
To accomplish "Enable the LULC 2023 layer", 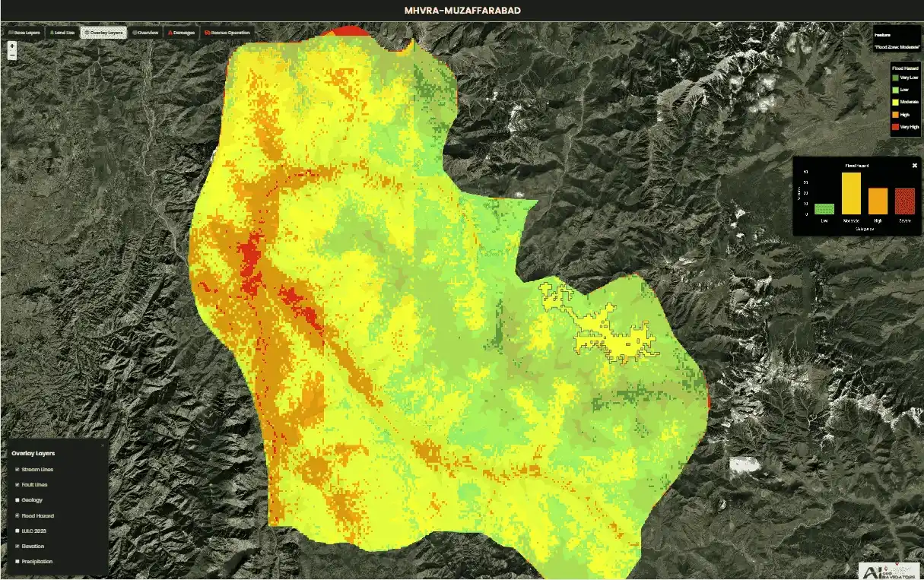I will coord(17,531).
